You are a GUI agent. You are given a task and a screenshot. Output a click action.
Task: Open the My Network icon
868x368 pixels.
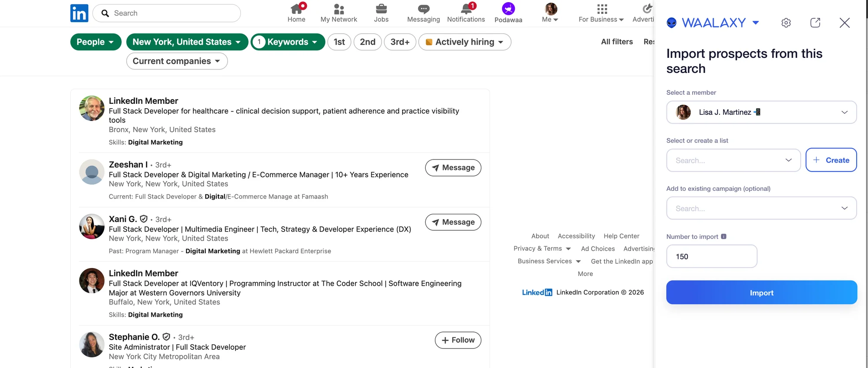click(x=339, y=13)
